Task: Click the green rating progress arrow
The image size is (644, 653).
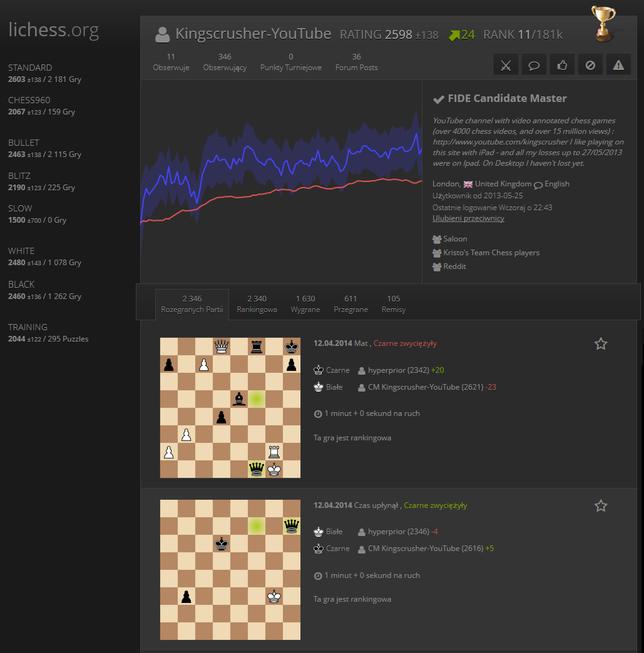Action: pyautogui.click(x=454, y=35)
